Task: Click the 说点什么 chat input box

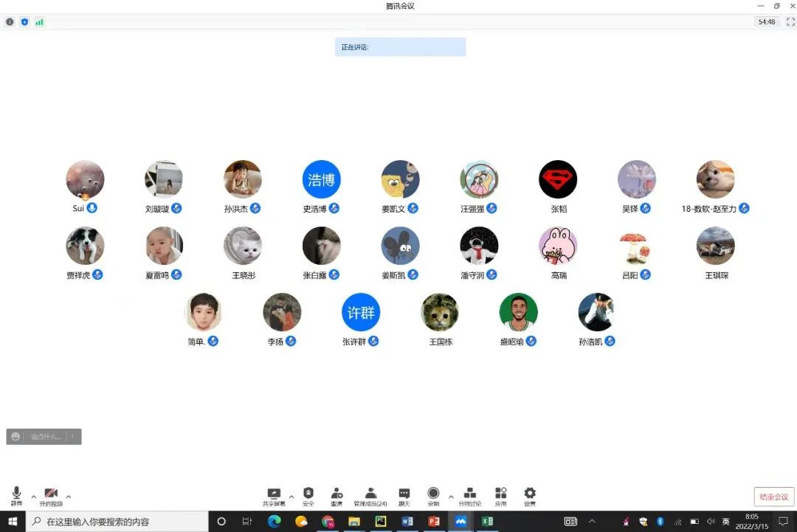Action: coord(48,437)
